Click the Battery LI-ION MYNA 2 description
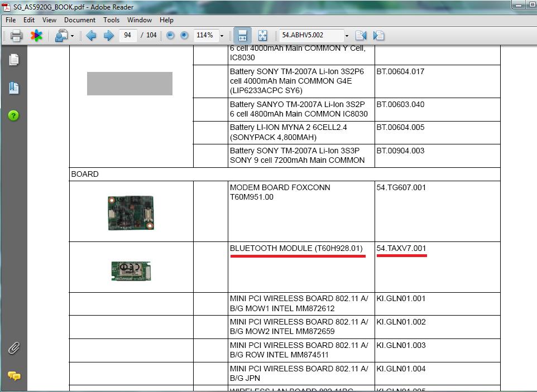This screenshot has width=537, height=392. pos(289,132)
